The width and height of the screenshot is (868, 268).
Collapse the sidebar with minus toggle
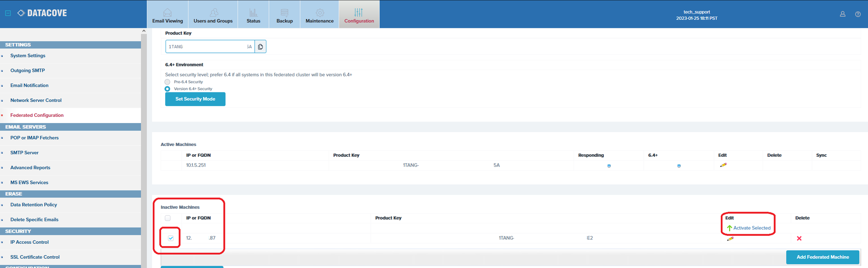(8, 13)
